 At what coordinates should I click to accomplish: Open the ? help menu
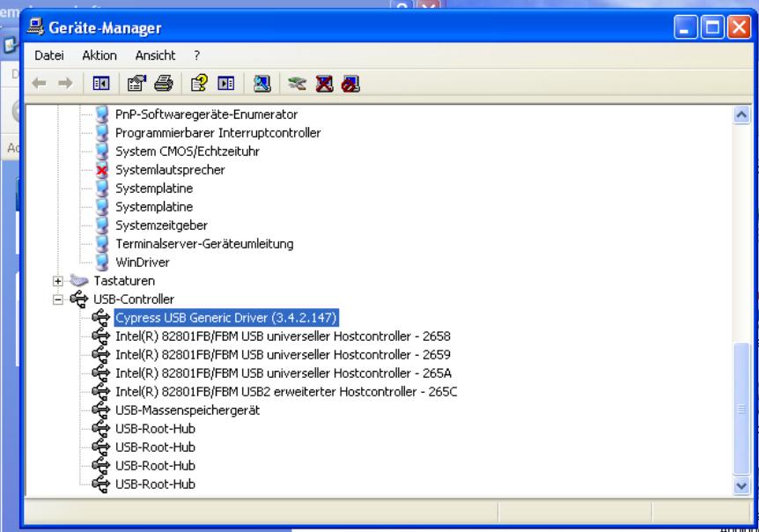point(196,55)
